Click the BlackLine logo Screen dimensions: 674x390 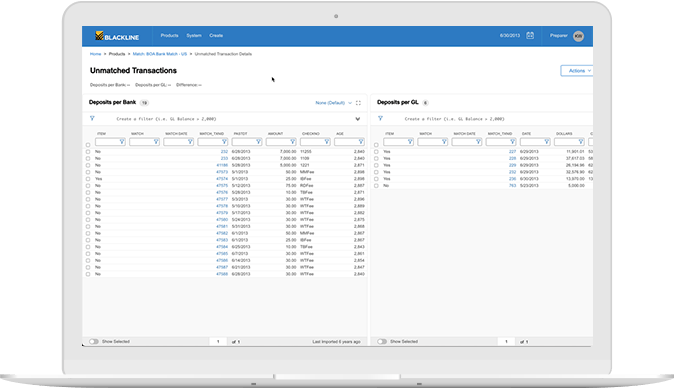pyautogui.click(x=117, y=36)
